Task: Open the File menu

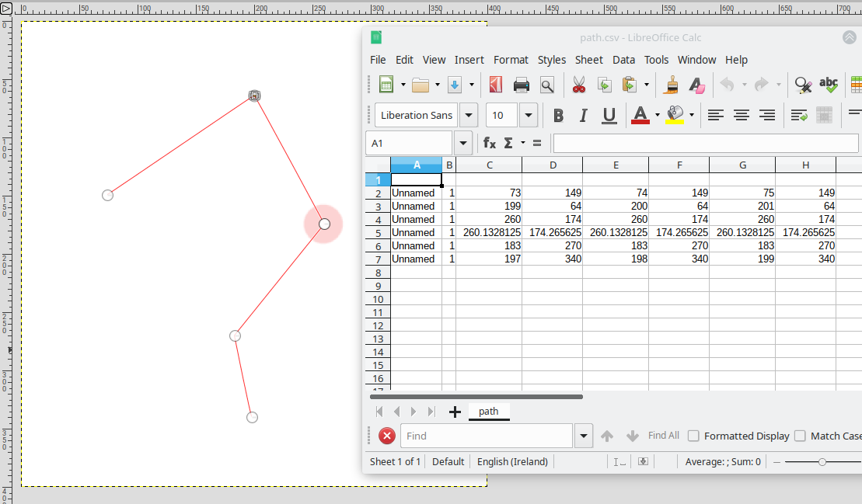Action: [x=378, y=60]
